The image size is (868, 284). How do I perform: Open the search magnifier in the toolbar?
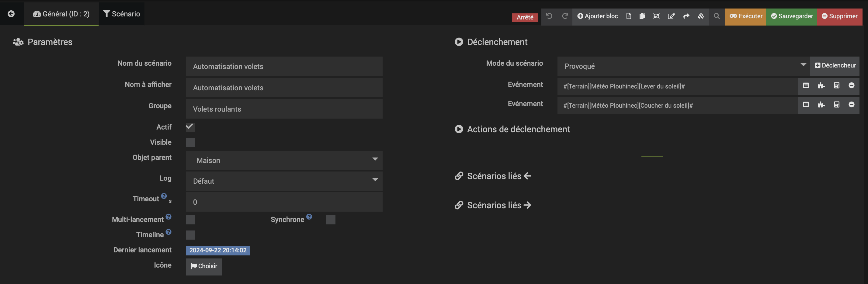pyautogui.click(x=716, y=16)
